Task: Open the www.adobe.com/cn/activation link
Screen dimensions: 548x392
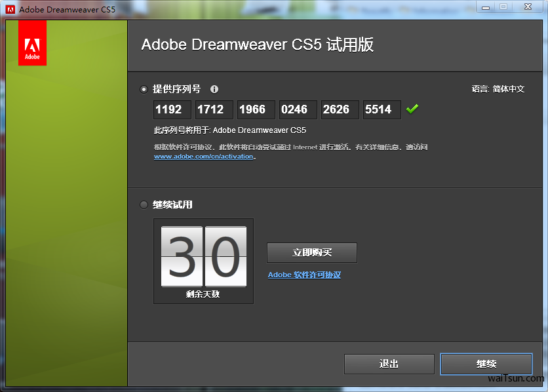Action: click(x=203, y=157)
